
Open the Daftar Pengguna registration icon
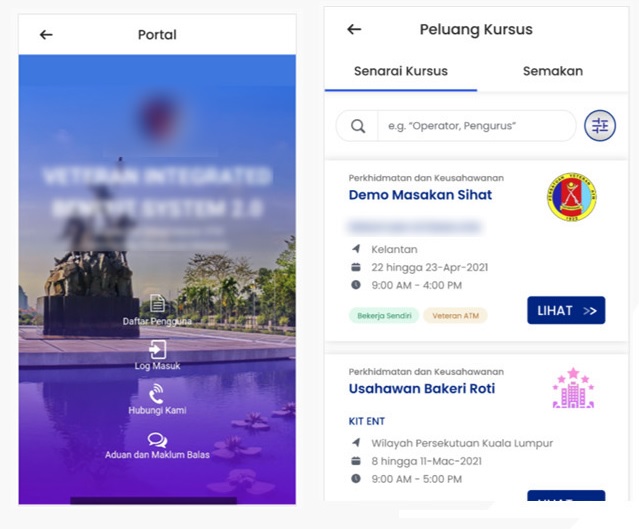(x=157, y=303)
